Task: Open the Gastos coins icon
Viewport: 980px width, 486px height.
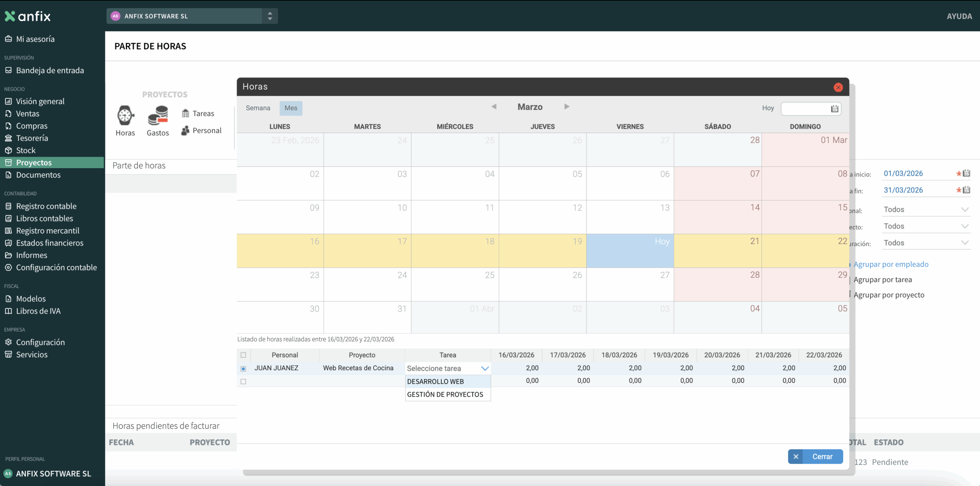Action: click(x=158, y=116)
